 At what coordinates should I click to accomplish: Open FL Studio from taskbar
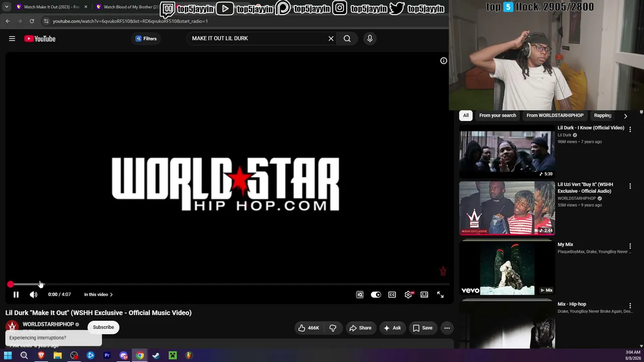[189, 356]
